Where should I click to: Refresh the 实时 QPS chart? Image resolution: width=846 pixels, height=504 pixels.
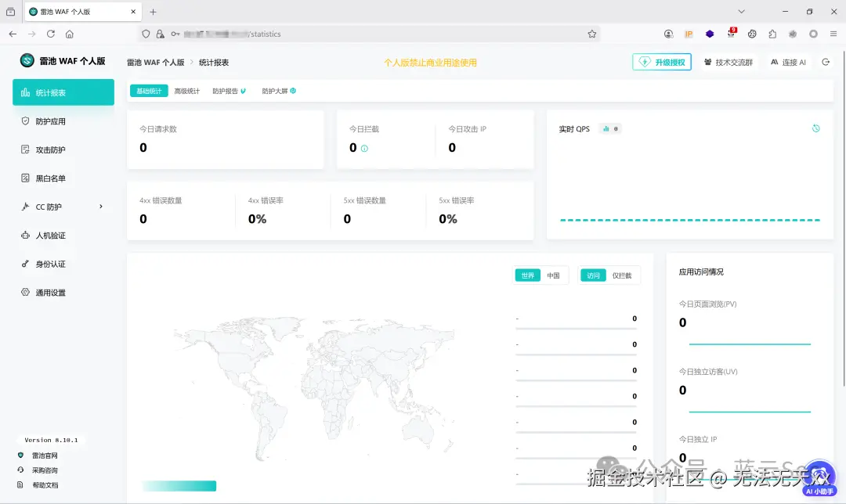click(x=816, y=128)
